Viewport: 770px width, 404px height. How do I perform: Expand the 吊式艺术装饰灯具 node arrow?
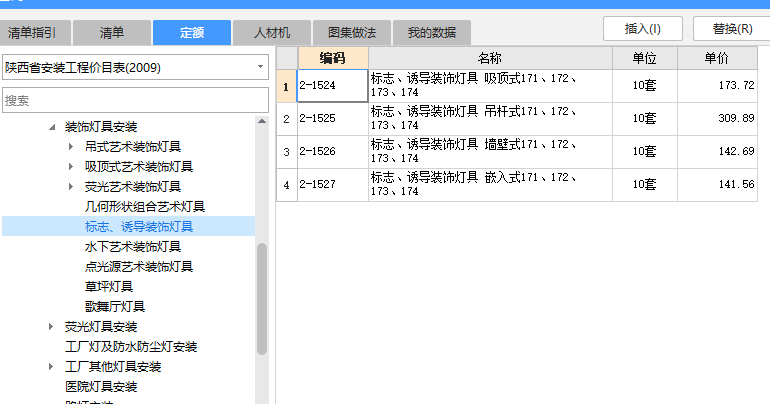click(x=71, y=147)
